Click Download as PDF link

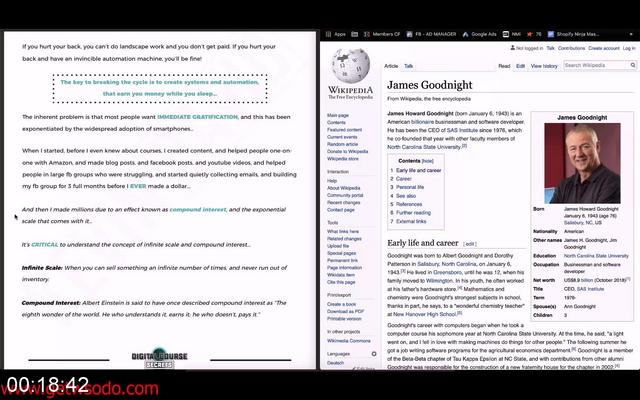click(x=345, y=311)
